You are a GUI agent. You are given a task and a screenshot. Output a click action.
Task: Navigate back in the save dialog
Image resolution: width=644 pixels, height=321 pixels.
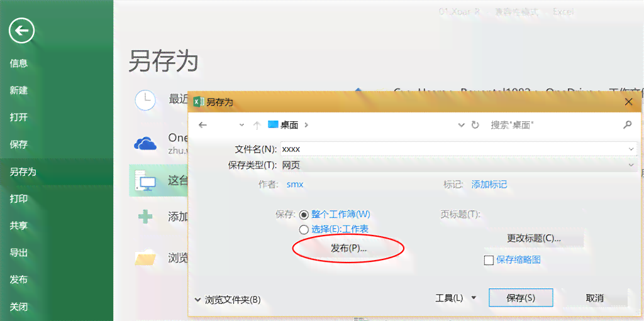(x=203, y=125)
